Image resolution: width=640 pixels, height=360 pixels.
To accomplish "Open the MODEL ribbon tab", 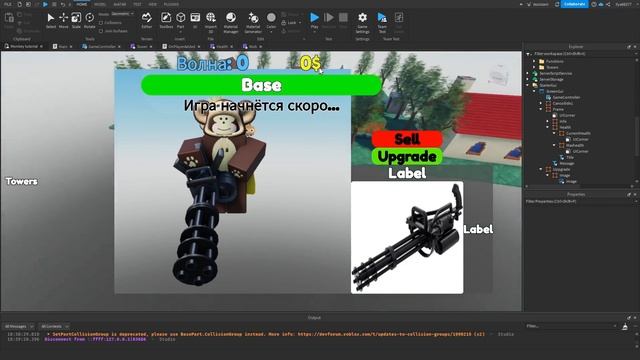I will pos(100,4).
